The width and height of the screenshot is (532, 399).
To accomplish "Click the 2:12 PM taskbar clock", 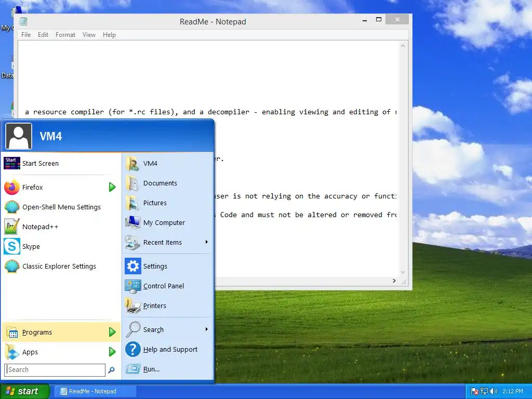I will pos(513,391).
